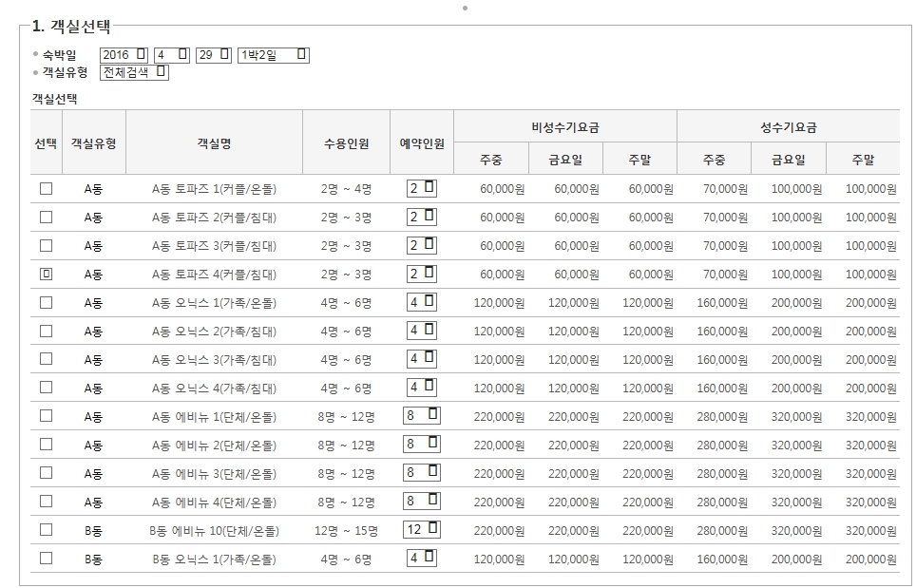Click the 비성수기요금 header cell
The height and width of the screenshot is (588, 916).
point(565,126)
